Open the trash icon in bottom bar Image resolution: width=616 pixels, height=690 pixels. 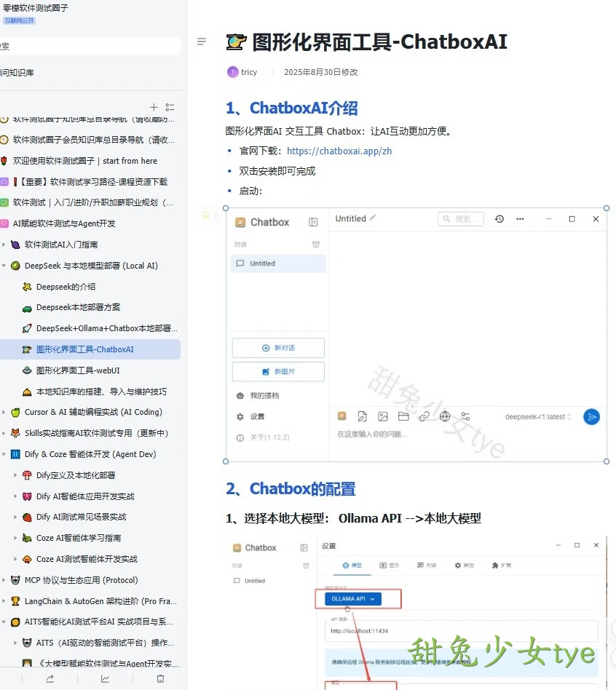(161, 678)
